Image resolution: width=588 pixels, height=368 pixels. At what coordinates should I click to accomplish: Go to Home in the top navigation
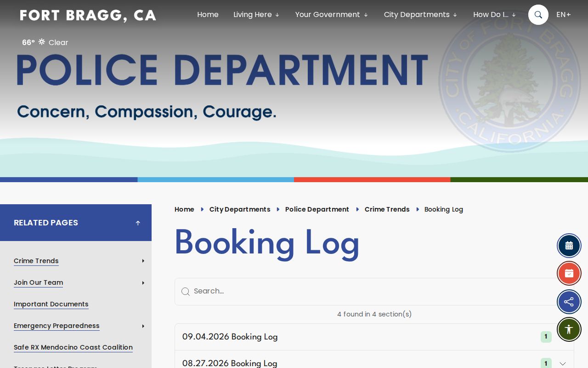pos(208,15)
